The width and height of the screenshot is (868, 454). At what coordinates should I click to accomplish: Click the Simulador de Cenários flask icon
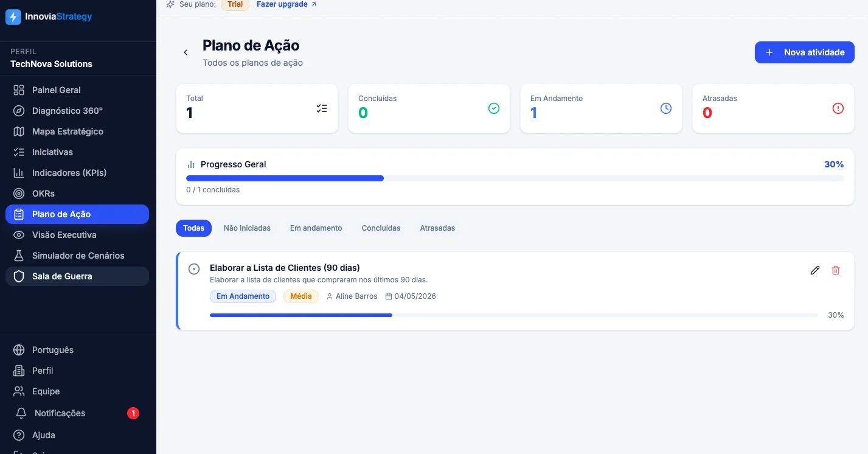click(x=19, y=256)
